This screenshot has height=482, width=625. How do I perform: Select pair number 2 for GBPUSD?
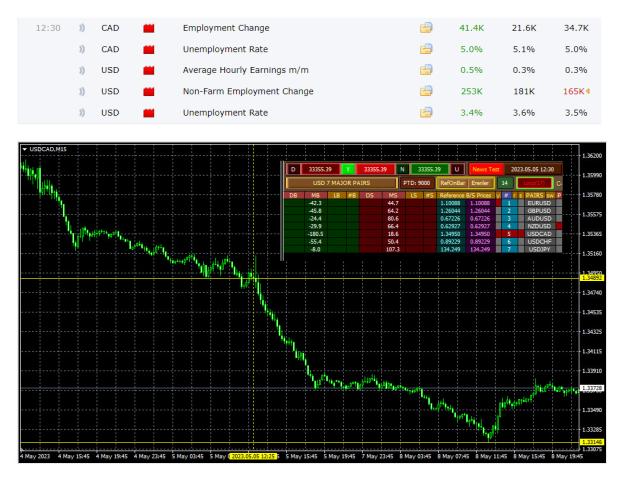[509, 211]
